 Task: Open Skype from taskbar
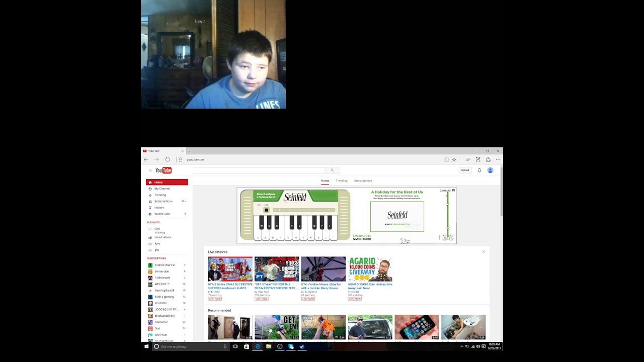pos(291,346)
